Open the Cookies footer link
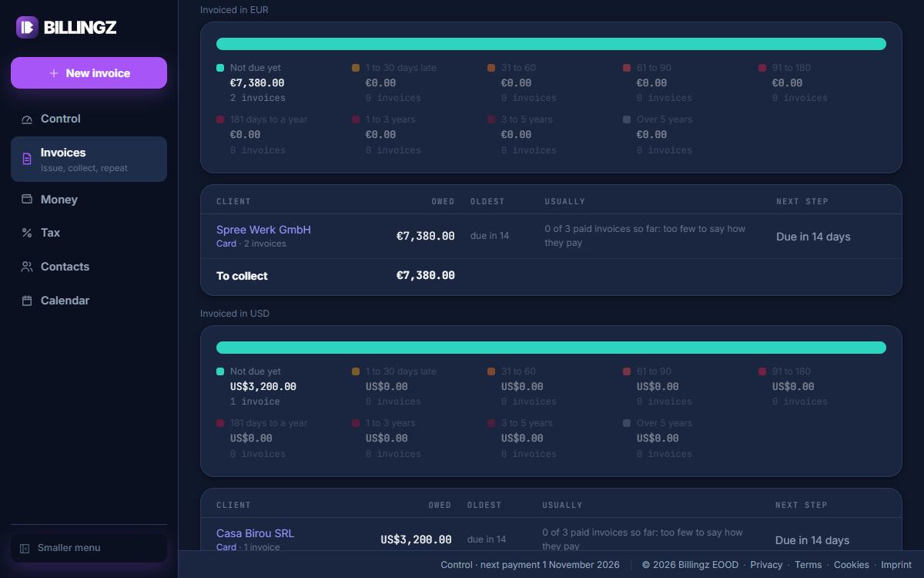 (852, 565)
